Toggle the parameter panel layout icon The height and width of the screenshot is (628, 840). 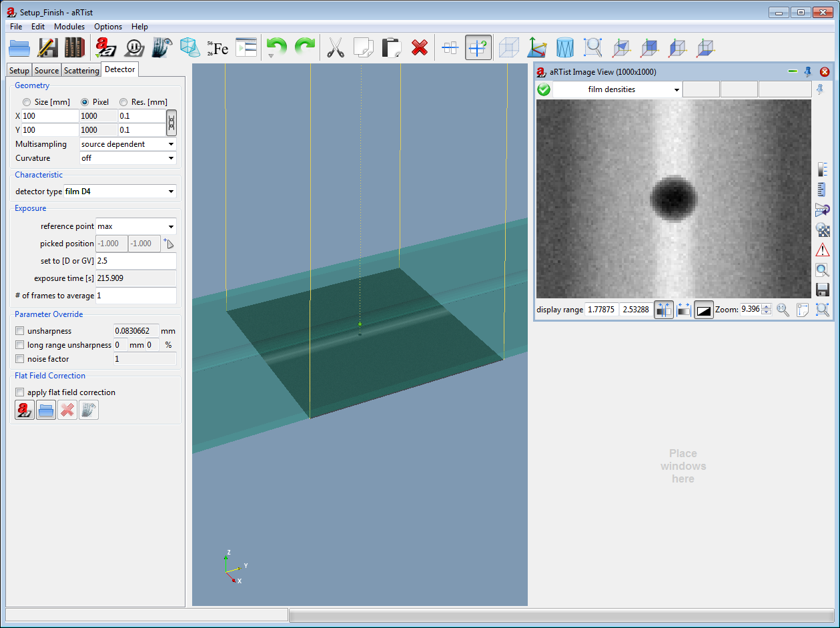(x=246, y=48)
